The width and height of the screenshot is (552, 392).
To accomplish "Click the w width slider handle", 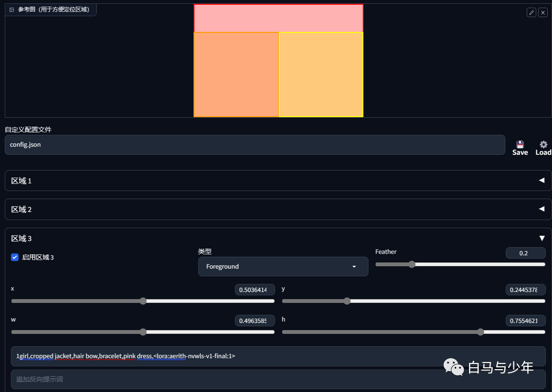I will click(143, 332).
